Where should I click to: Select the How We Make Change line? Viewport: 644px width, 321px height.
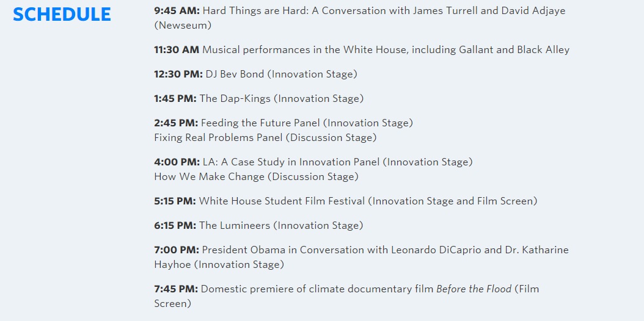[x=256, y=177]
